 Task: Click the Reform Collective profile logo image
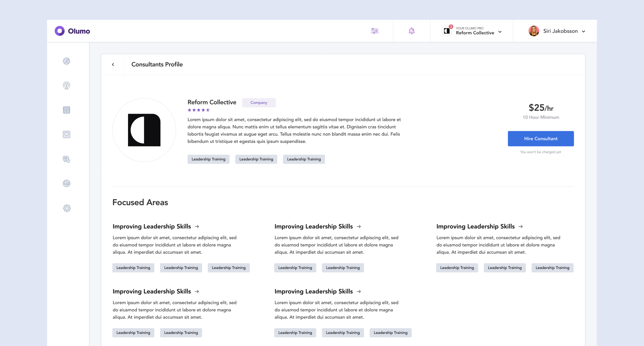click(x=144, y=130)
